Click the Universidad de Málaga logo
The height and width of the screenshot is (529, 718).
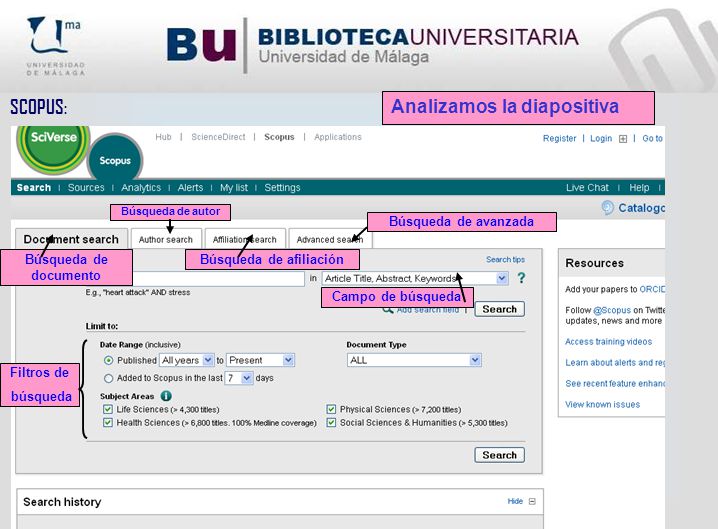click(55, 45)
